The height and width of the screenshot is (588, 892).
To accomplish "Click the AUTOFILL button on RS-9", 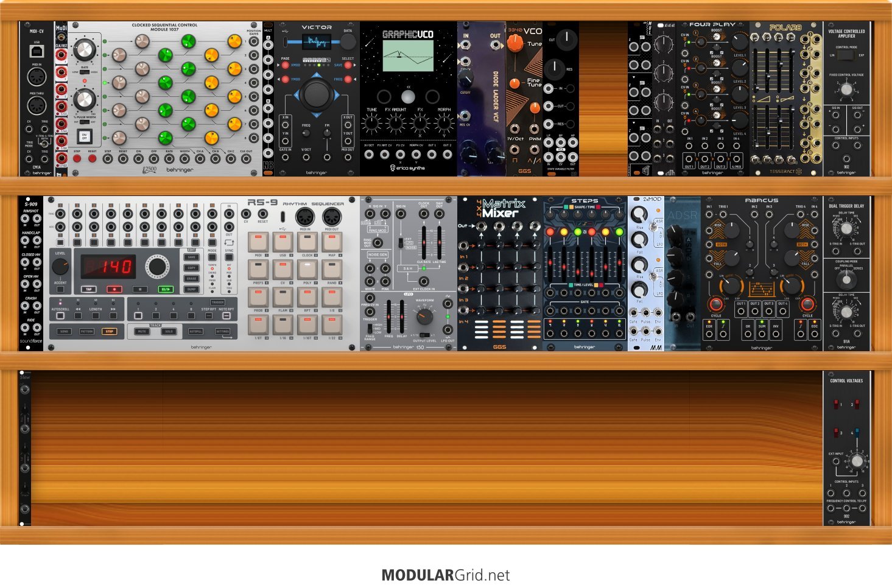I will click(x=195, y=332).
